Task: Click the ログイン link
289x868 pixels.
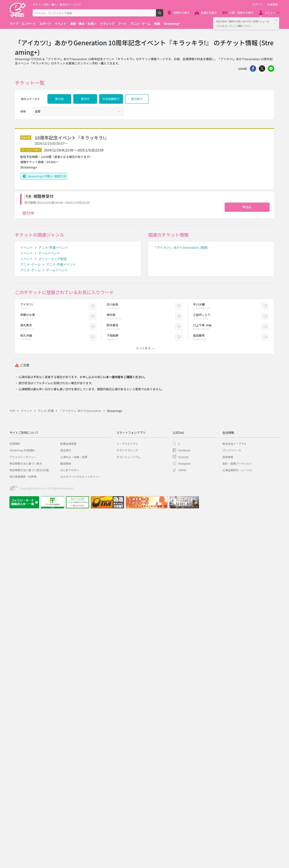Action: tap(258, 5)
